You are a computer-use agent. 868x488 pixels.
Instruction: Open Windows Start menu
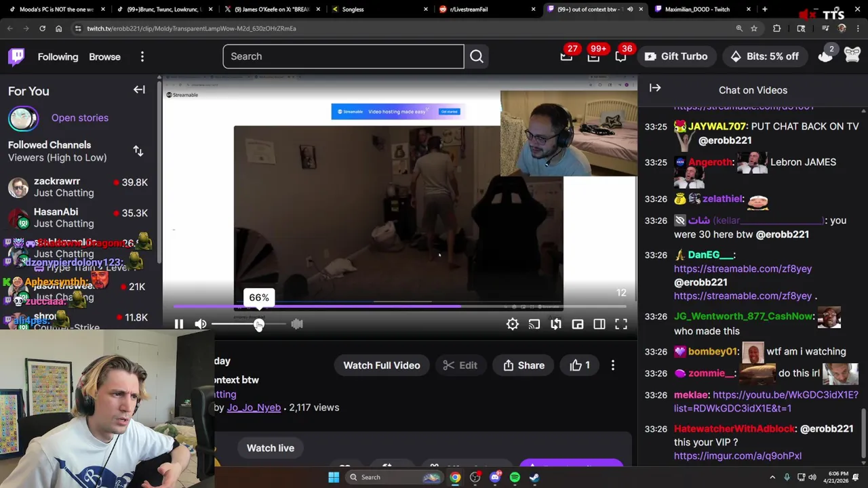[334, 477]
